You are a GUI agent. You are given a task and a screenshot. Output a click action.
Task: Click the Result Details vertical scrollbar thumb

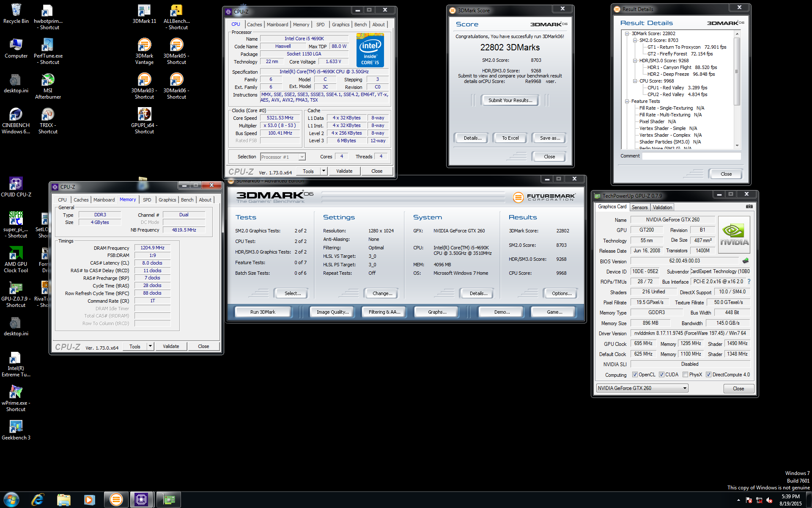[737, 72]
